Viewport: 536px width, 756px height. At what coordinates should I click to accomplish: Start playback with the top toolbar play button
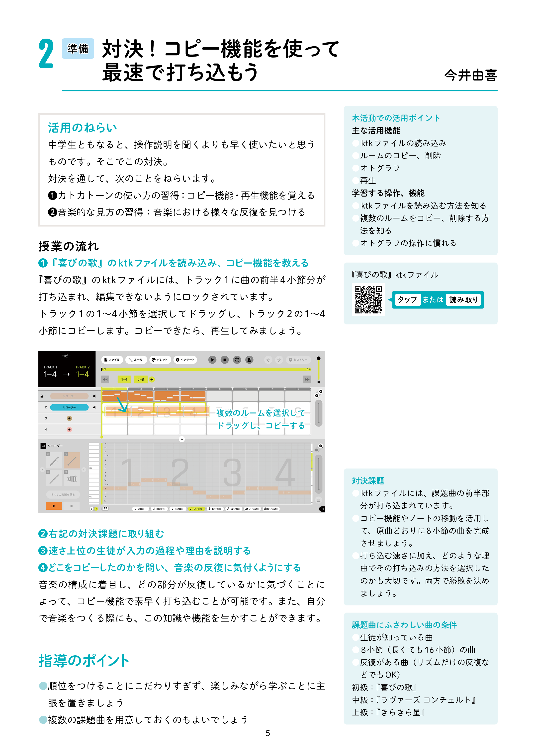212,360
